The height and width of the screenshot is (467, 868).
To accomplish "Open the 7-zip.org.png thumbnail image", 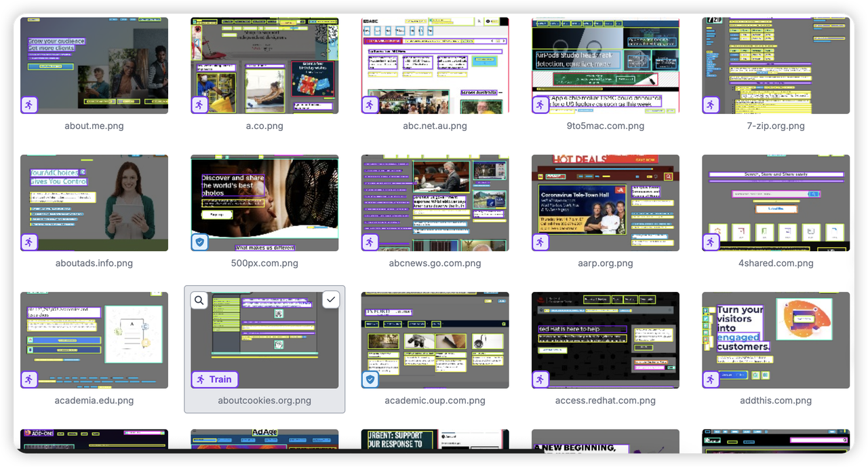I will tap(776, 66).
